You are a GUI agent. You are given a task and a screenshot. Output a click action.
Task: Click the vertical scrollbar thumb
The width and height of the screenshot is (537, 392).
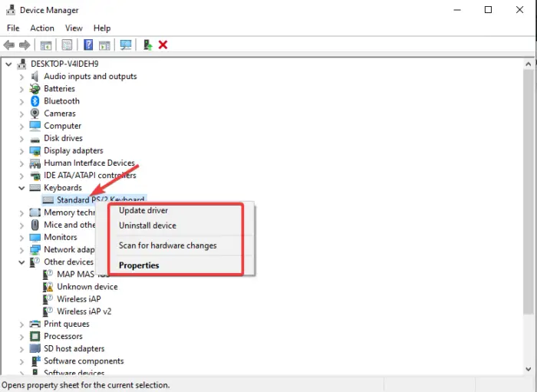pyautogui.click(x=529, y=191)
